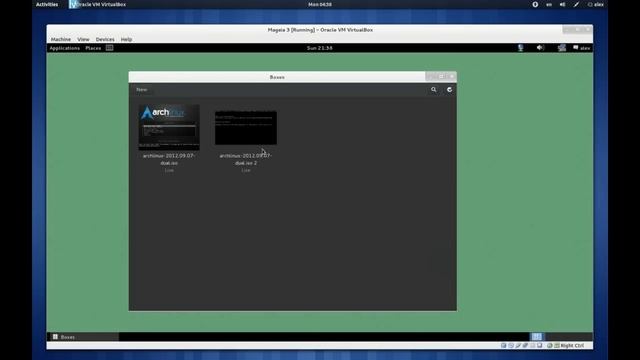Open the VirtualBox View menu
The image size is (640, 360).
coord(83,39)
